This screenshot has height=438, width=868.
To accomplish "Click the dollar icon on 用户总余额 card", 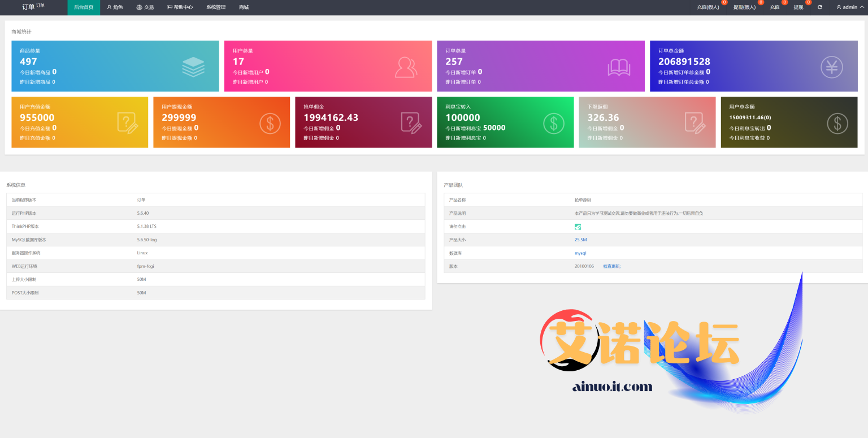I will (x=837, y=124).
